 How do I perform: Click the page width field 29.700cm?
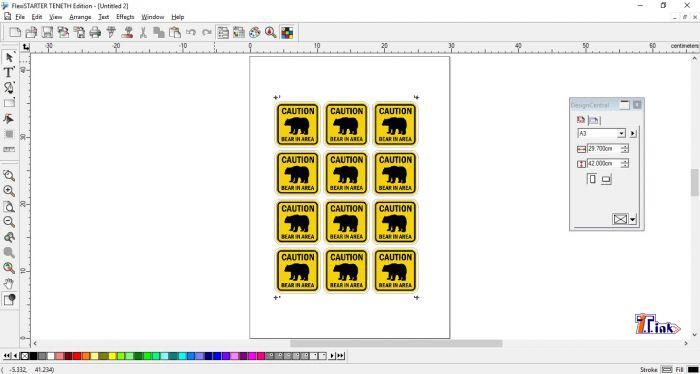tap(604, 149)
